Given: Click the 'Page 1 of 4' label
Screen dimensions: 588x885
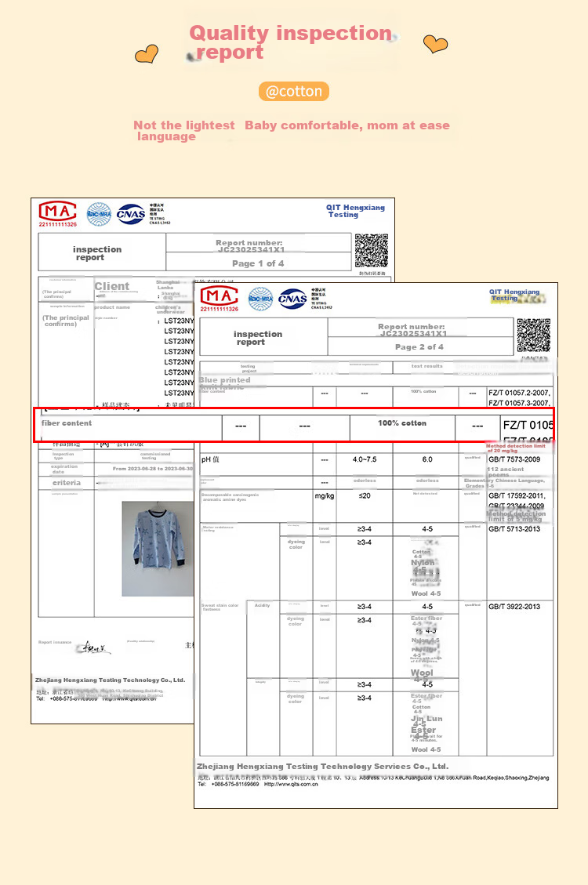Looking at the screenshot, I should click(258, 263).
